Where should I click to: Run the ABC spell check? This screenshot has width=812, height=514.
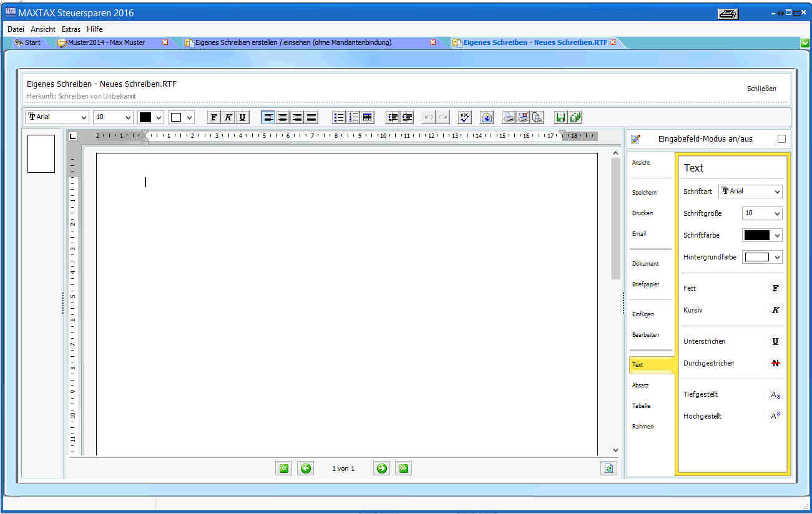tap(465, 117)
